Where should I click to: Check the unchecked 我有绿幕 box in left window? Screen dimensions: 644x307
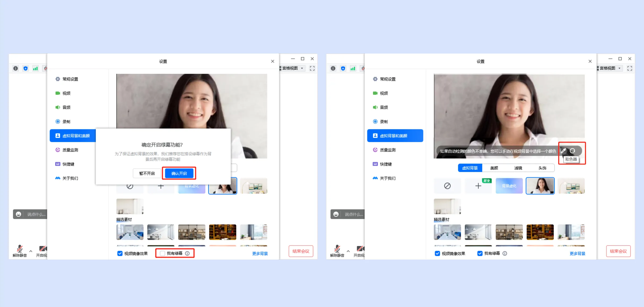[x=163, y=253]
